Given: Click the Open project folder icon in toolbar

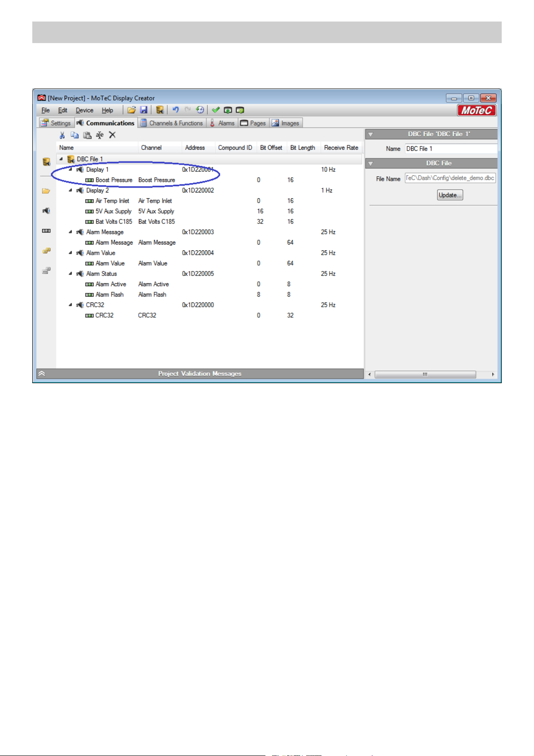Looking at the screenshot, I should (131, 110).
